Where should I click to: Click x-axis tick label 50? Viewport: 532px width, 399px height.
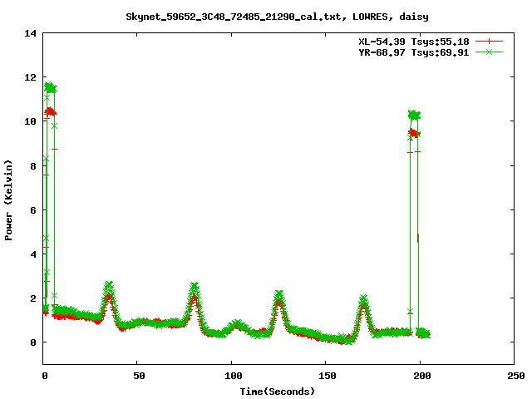pos(139,376)
